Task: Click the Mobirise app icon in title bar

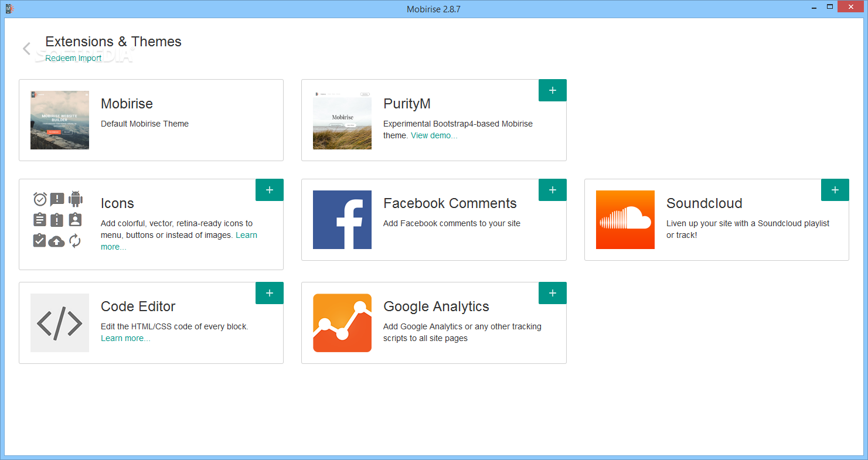Action: (x=9, y=8)
